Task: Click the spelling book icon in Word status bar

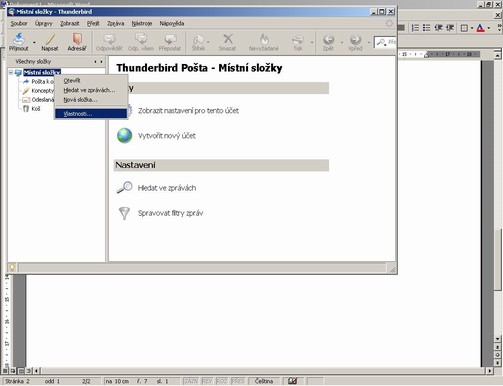Action: pyautogui.click(x=293, y=381)
